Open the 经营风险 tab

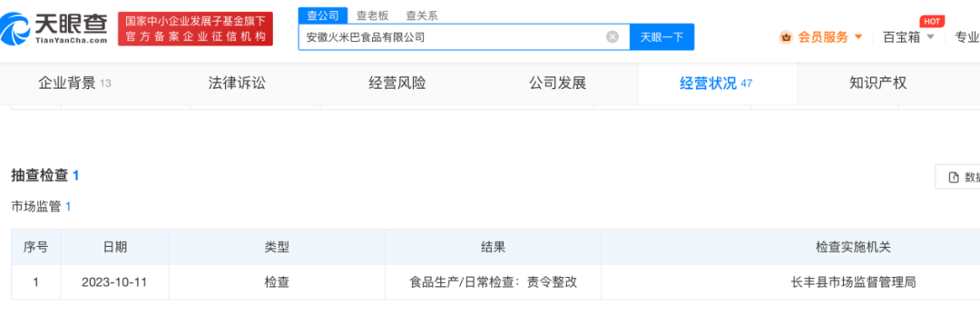pyautogui.click(x=397, y=84)
